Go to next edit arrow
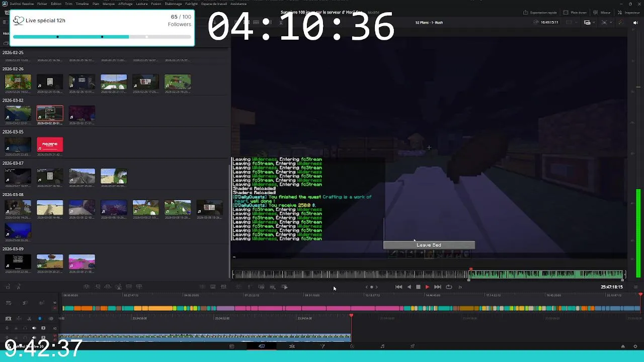The width and height of the screenshot is (644, 362). (x=376, y=287)
